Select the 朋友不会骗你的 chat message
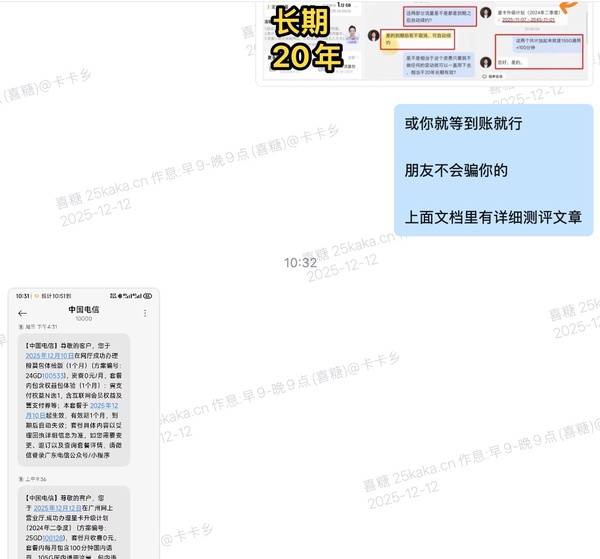This screenshot has height=559, width=600. tap(455, 171)
